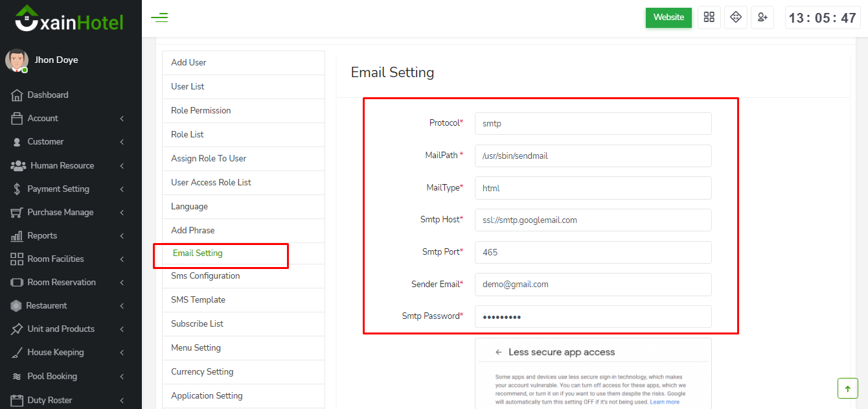This screenshot has width=868, height=409.
Task: Click the add user icon in header
Action: tap(762, 18)
